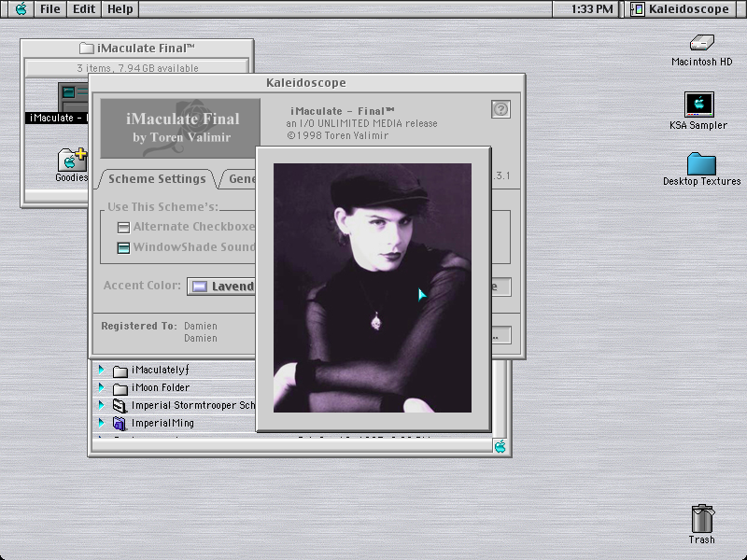
Task: Click the menu bar clock
Action: click(x=592, y=9)
